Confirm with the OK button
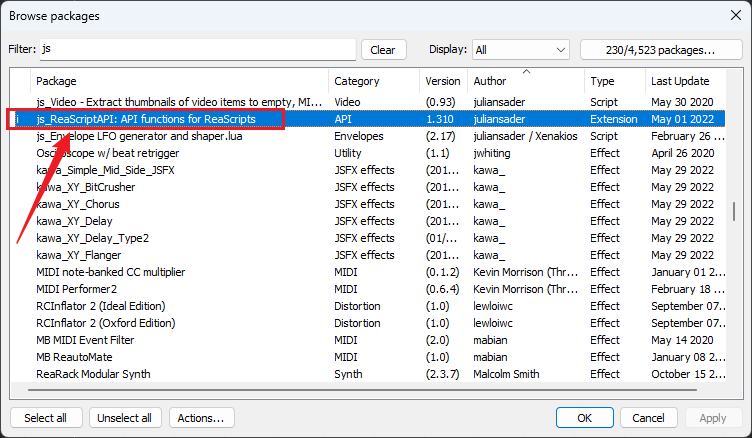This screenshot has height=438, width=752. coord(585,418)
